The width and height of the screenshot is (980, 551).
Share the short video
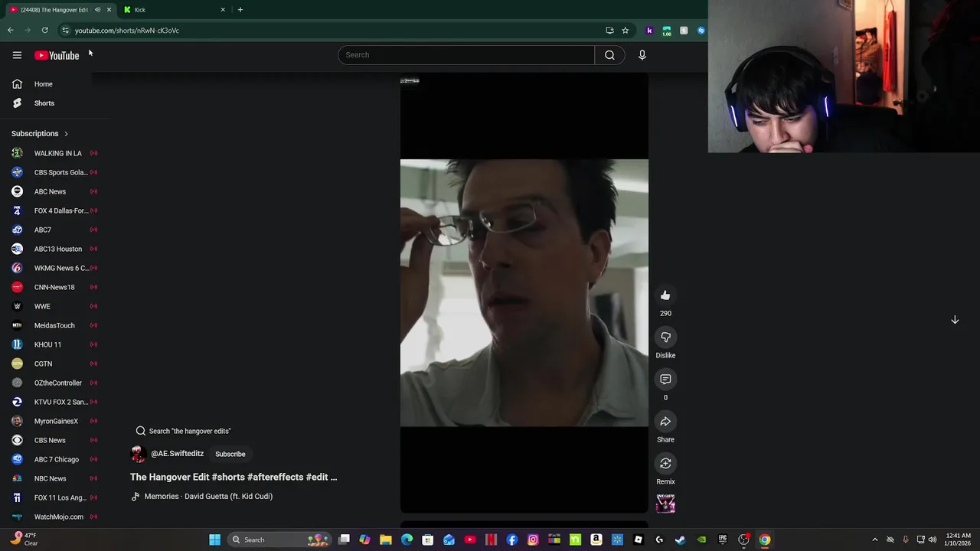(x=665, y=422)
